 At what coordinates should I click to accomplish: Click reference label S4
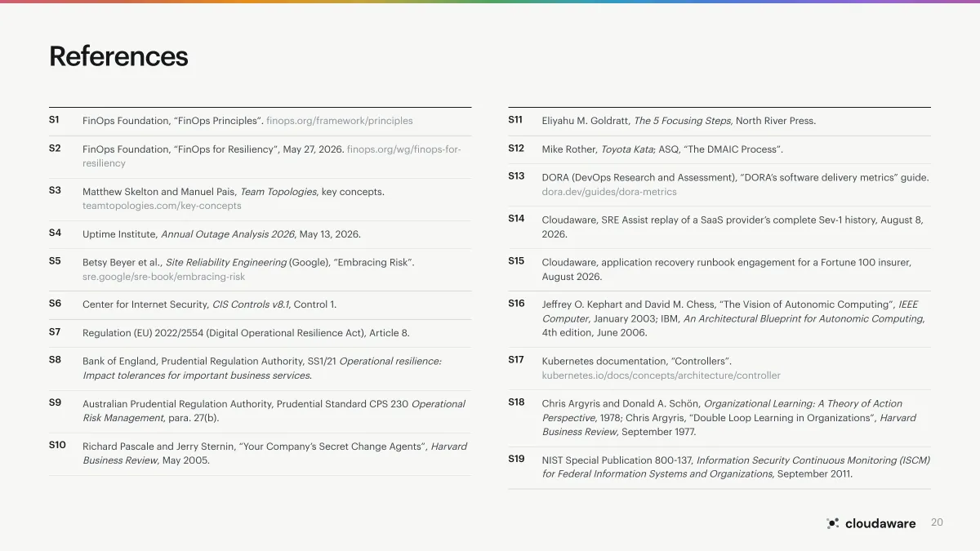pyautogui.click(x=55, y=233)
